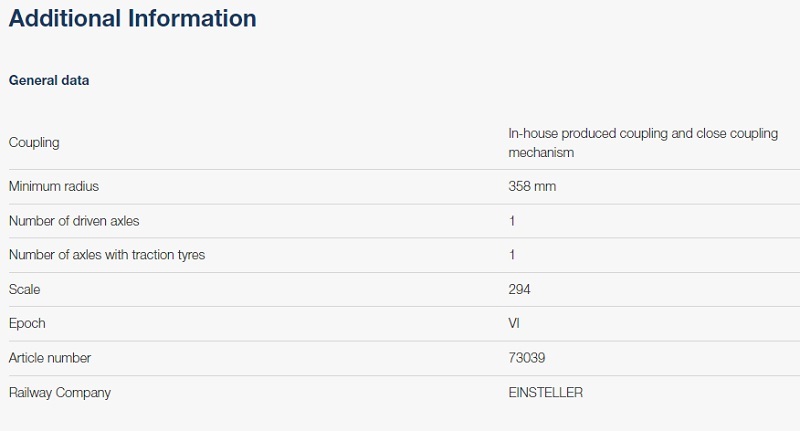Click the scale value '294'
Image resolution: width=800 pixels, height=431 pixels.
pyautogui.click(x=519, y=289)
